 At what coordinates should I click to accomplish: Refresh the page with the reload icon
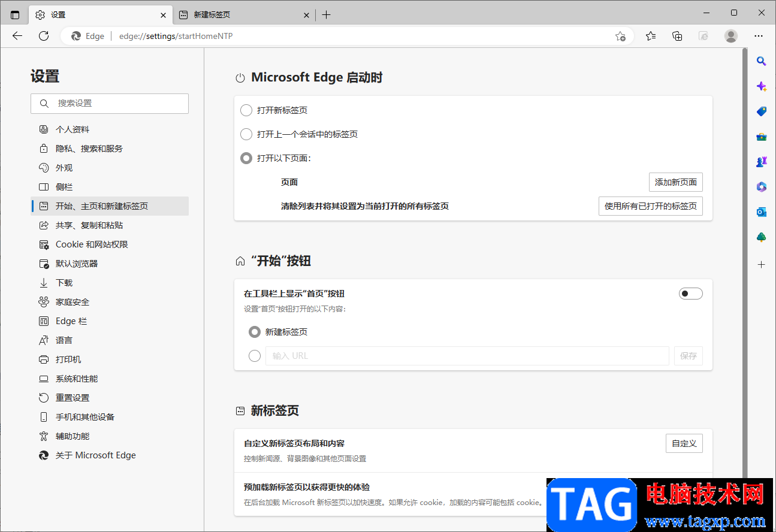click(44, 36)
